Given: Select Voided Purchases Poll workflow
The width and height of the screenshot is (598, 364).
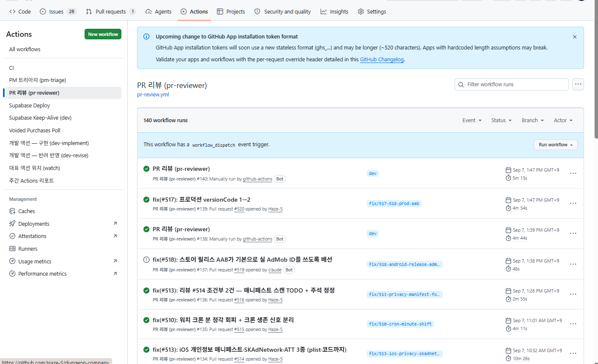Looking at the screenshot, I should coord(63,130).
